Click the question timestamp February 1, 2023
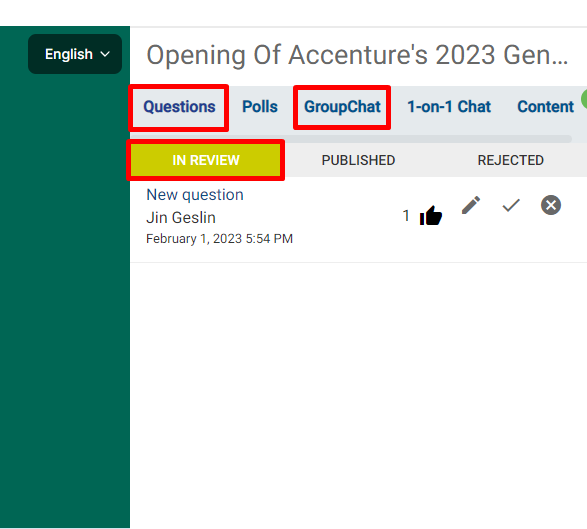This screenshot has width=587, height=529. coord(219,238)
